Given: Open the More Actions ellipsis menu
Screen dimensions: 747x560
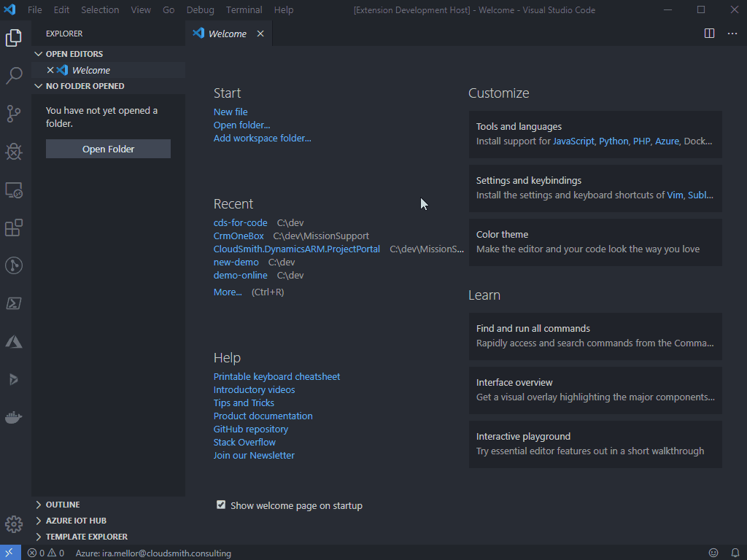Looking at the screenshot, I should (732, 34).
